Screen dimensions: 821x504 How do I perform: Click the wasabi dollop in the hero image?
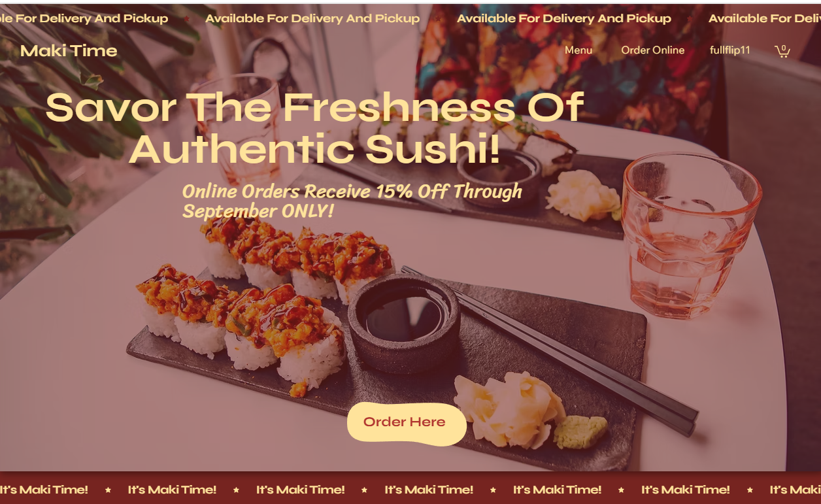tap(580, 431)
